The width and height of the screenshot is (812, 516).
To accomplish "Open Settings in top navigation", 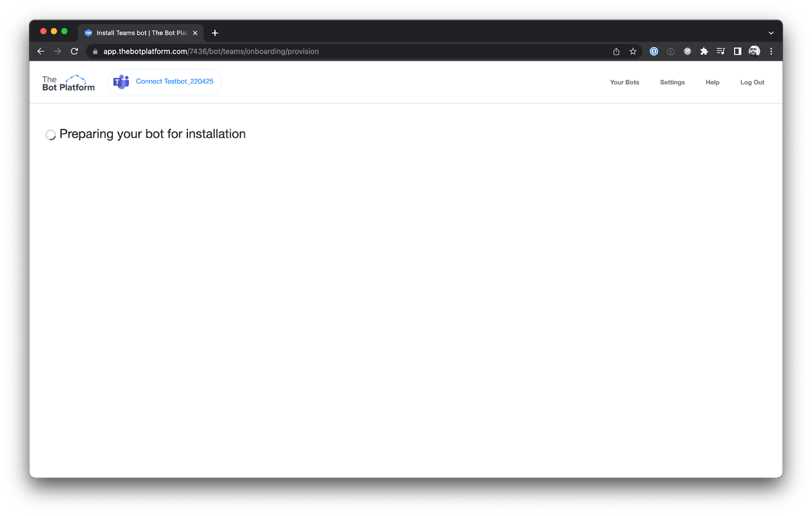I will click(x=672, y=82).
